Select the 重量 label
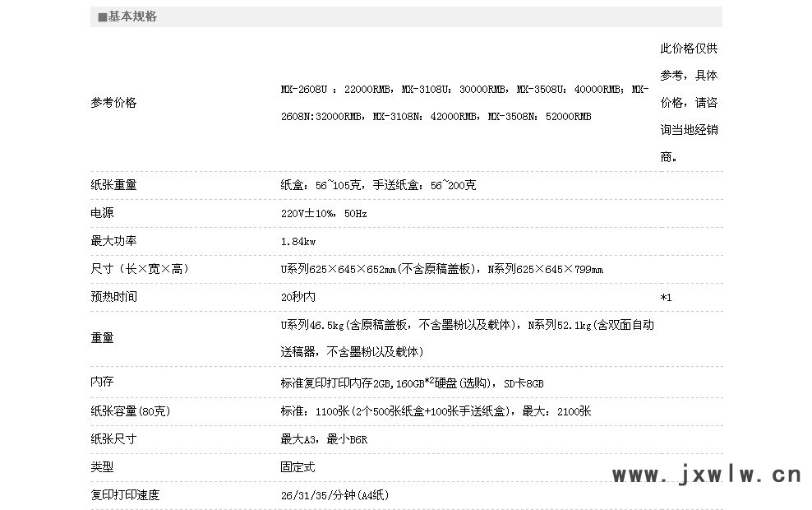 [x=102, y=338]
